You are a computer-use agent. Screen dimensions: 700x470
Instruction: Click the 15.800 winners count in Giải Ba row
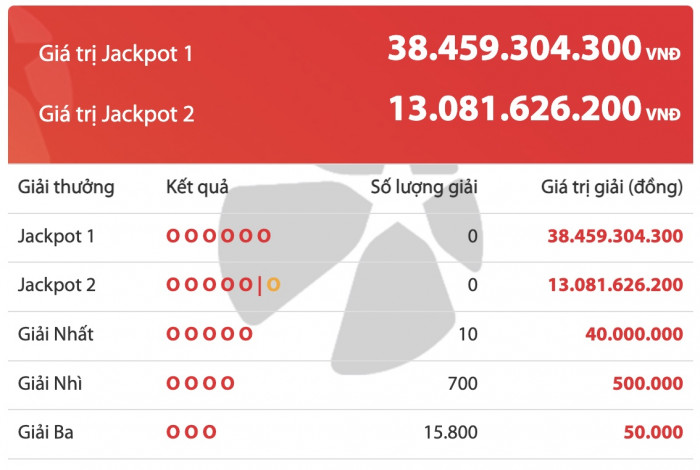(x=451, y=432)
